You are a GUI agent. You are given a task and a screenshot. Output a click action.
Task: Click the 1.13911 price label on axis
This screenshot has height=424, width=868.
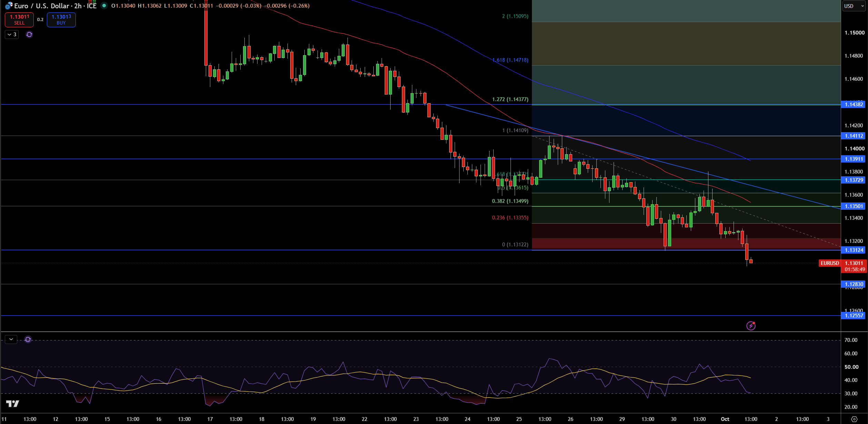click(x=854, y=159)
